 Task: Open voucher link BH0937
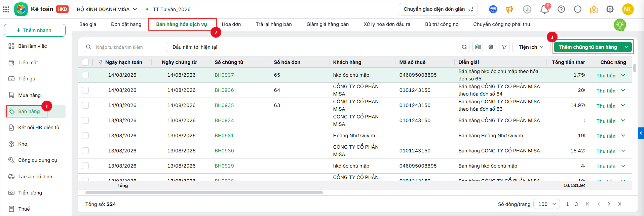click(x=224, y=75)
